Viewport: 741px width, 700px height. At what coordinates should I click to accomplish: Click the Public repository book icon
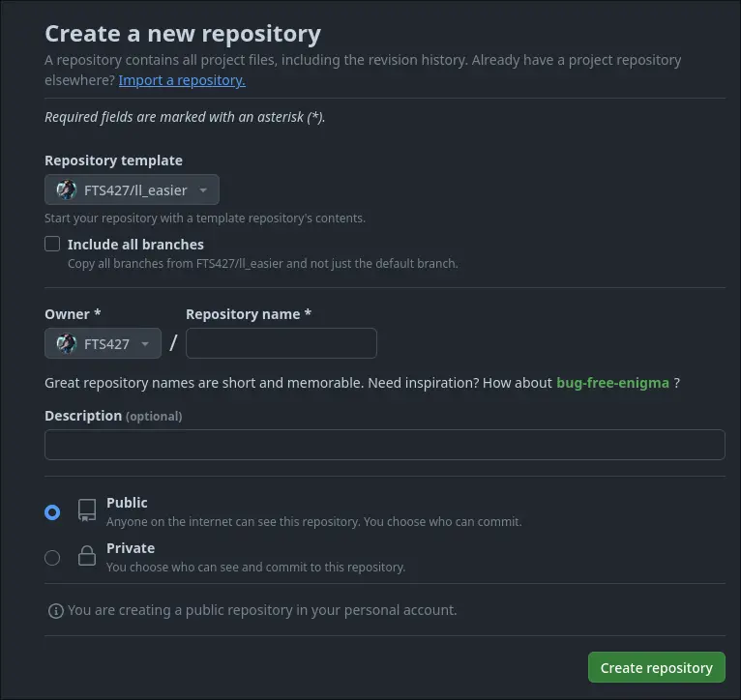[x=87, y=511]
